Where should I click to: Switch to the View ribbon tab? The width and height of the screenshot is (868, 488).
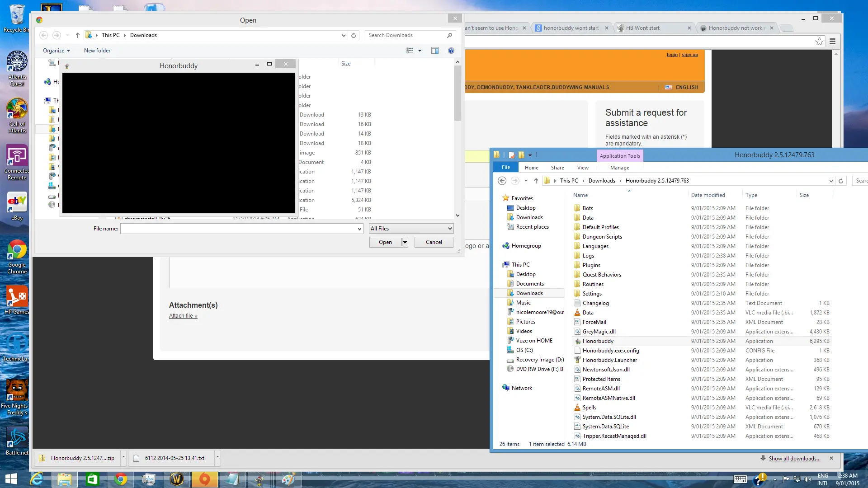pyautogui.click(x=583, y=168)
